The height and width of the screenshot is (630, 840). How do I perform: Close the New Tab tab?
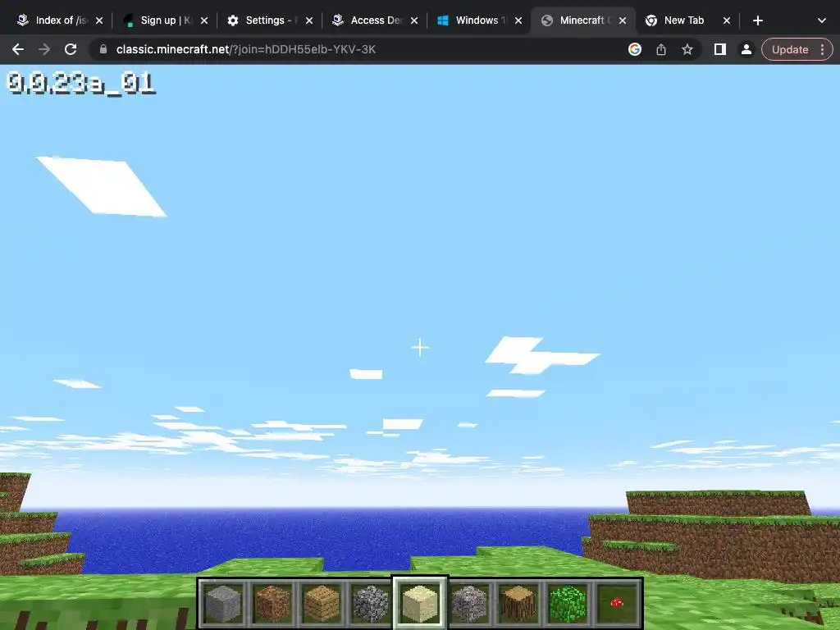727,21
